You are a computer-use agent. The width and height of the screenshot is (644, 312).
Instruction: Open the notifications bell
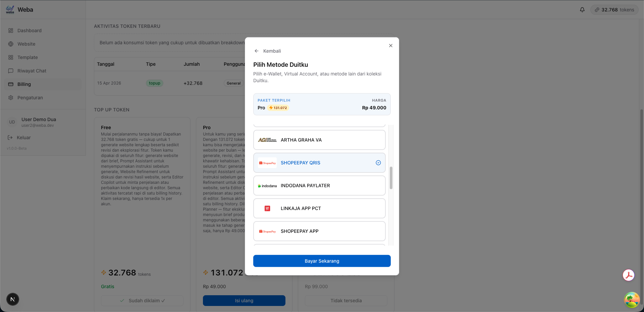coord(582,10)
